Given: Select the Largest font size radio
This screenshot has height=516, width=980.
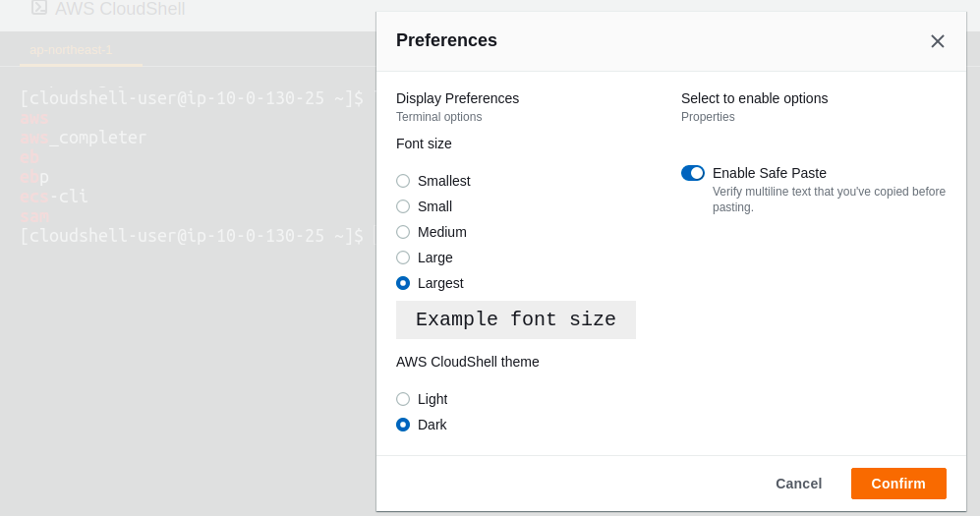Looking at the screenshot, I should (x=403, y=283).
